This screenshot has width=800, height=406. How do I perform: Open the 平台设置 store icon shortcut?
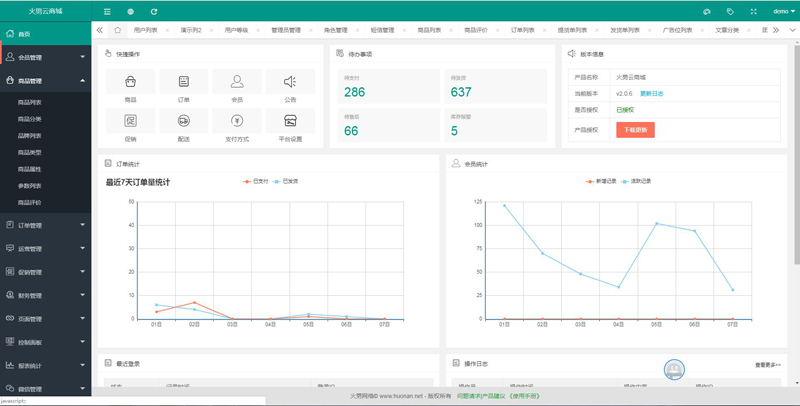(x=290, y=120)
